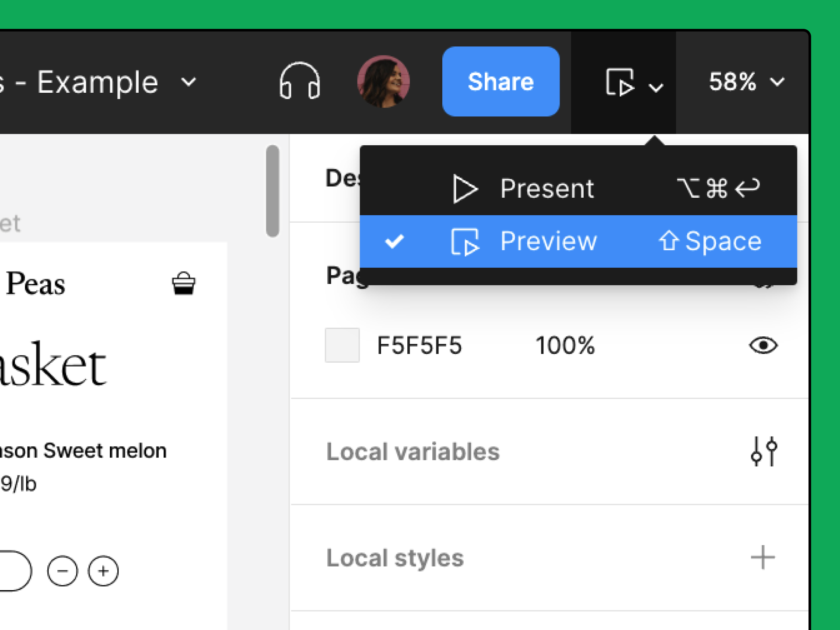Expand the prototype view options chevron
Viewport: 840px width, 630px height.
(x=655, y=87)
